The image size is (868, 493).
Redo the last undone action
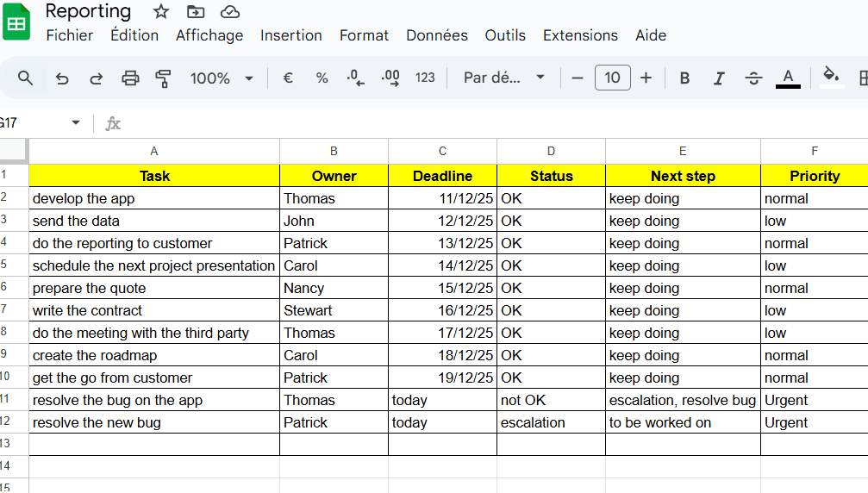(96, 78)
